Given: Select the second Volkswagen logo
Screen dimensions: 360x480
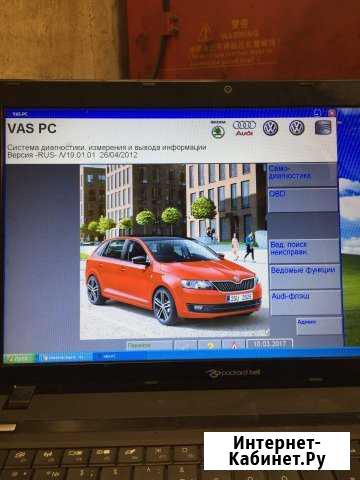Looking at the screenshot, I should click(297, 128).
